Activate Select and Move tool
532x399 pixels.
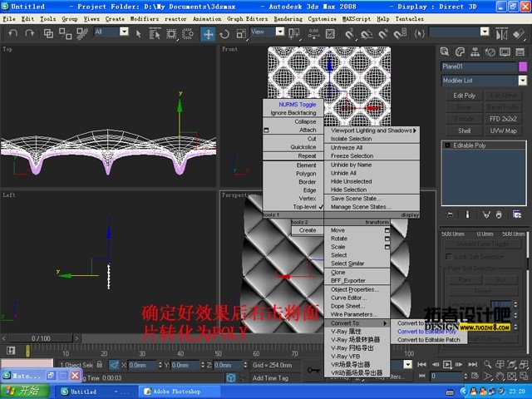pos(208,33)
